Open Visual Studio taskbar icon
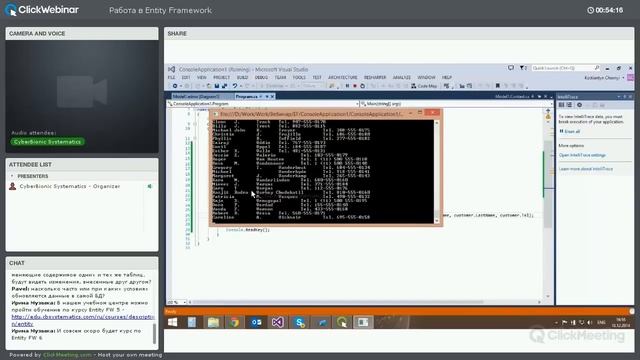 coord(278,322)
